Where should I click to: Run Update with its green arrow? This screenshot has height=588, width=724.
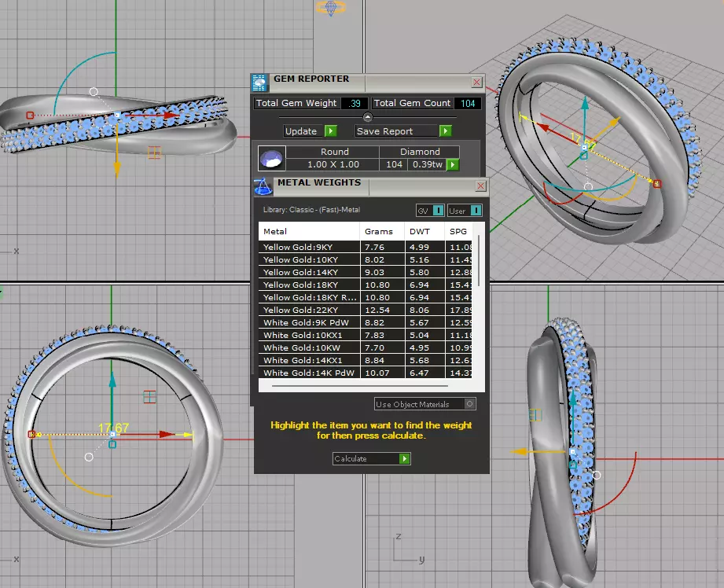(331, 131)
